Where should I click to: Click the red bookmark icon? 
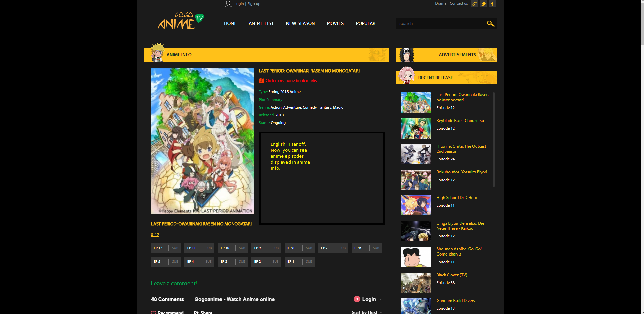(261, 81)
